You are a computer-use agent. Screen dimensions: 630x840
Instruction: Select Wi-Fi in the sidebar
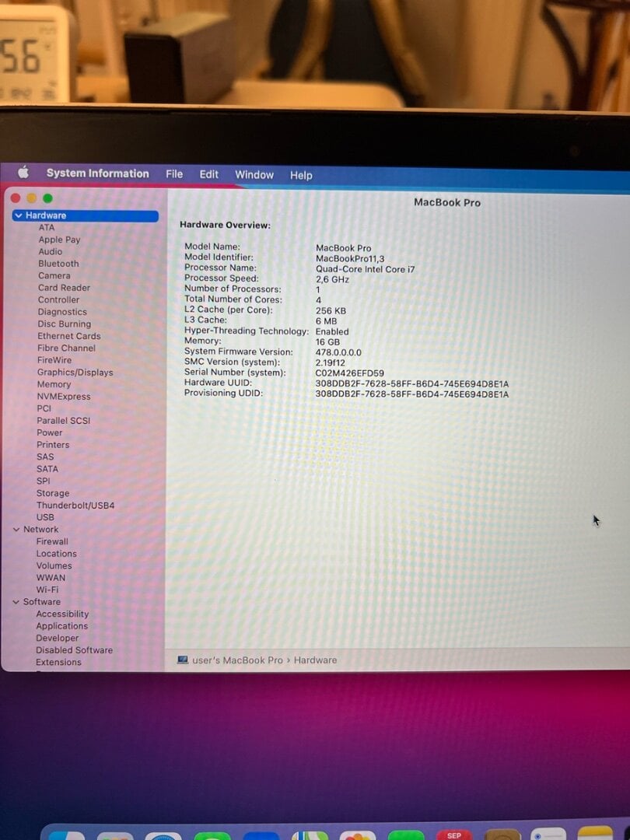[47, 590]
